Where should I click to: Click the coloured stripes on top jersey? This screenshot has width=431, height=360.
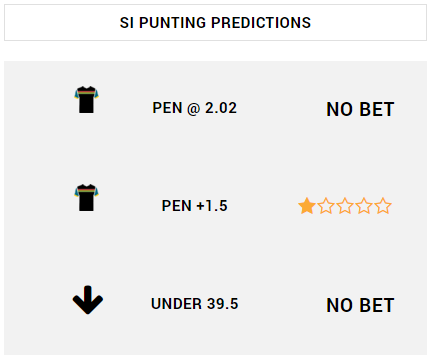(x=86, y=92)
